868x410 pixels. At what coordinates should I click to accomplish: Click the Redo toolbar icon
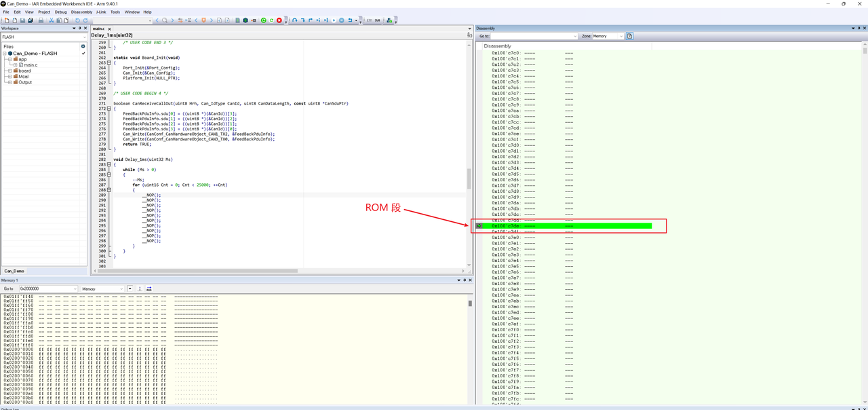(85, 20)
